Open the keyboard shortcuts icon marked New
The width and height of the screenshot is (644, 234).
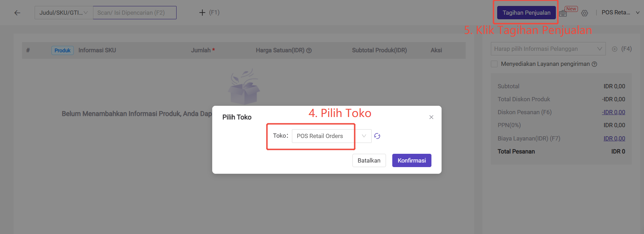coord(563,13)
